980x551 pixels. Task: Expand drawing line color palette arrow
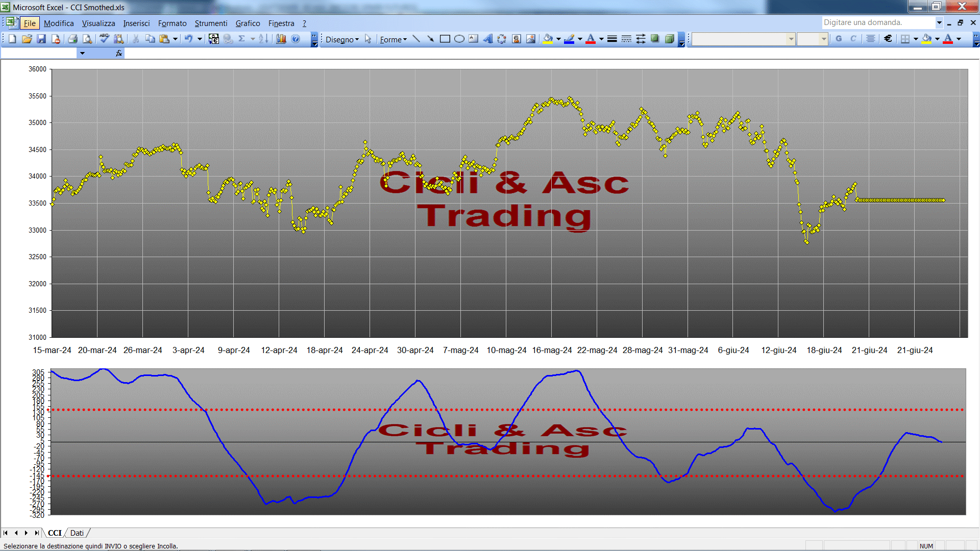click(x=580, y=39)
